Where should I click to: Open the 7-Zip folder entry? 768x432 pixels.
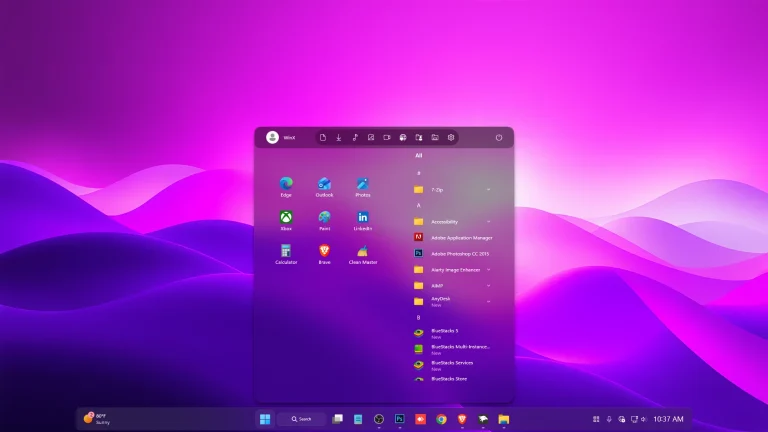pos(453,190)
